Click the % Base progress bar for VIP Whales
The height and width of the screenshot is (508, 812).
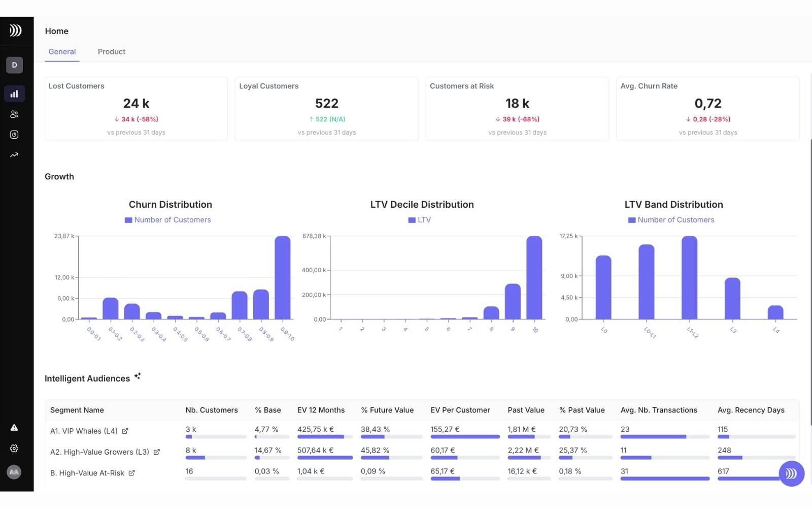coord(272,436)
